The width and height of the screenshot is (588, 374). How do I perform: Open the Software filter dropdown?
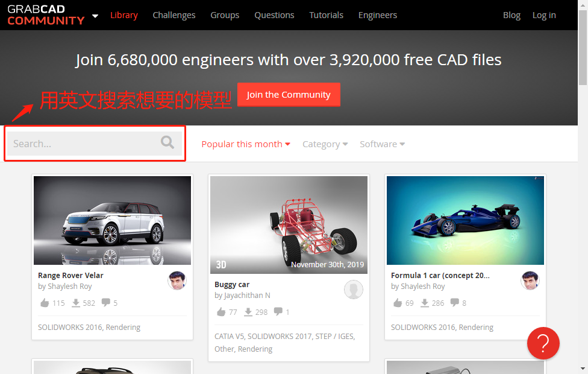pyautogui.click(x=382, y=144)
